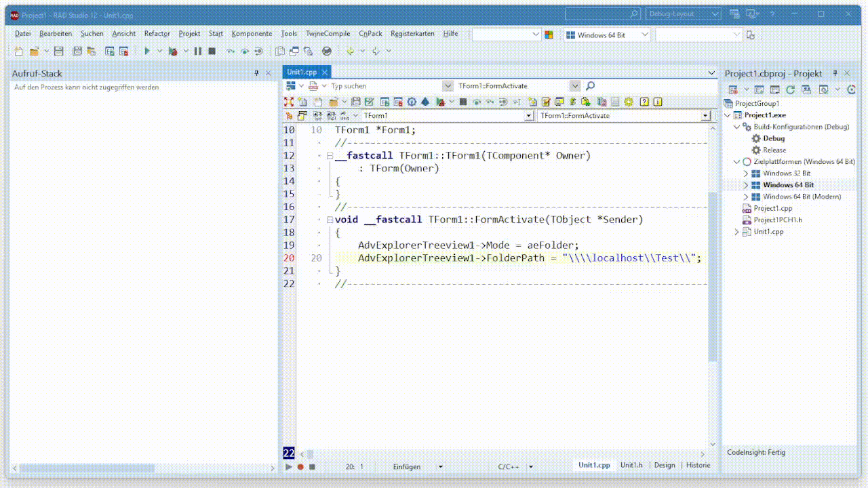Open the TForm1::FormActivate navigation dropdown arrow
This screenshot has height=488, width=868.
click(575, 86)
